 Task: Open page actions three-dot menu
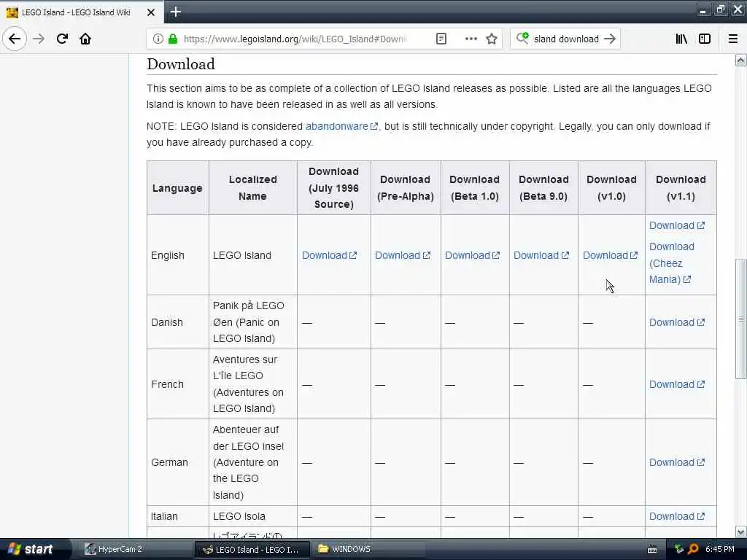click(x=471, y=39)
